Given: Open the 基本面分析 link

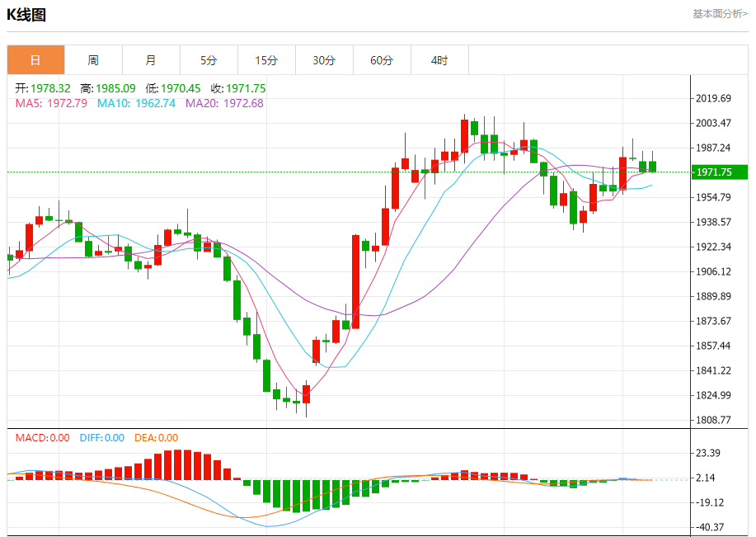Looking at the screenshot, I should pyautogui.click(x=719, y=14).
